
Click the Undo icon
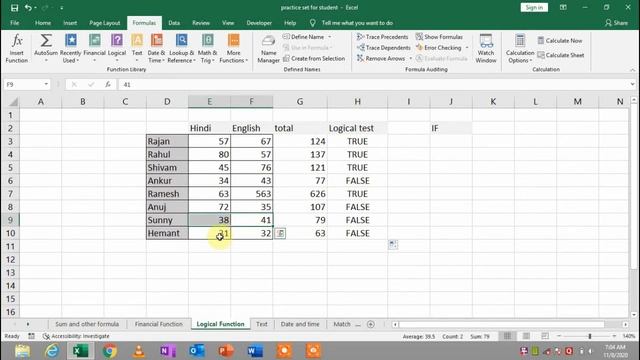click(28, 8)
